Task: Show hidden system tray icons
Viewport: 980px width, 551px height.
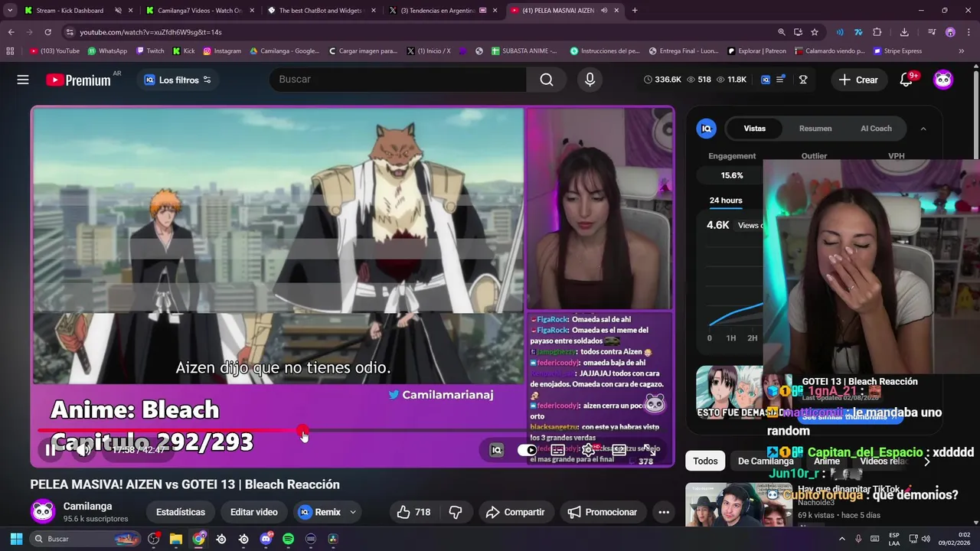Action: [842, 539]
